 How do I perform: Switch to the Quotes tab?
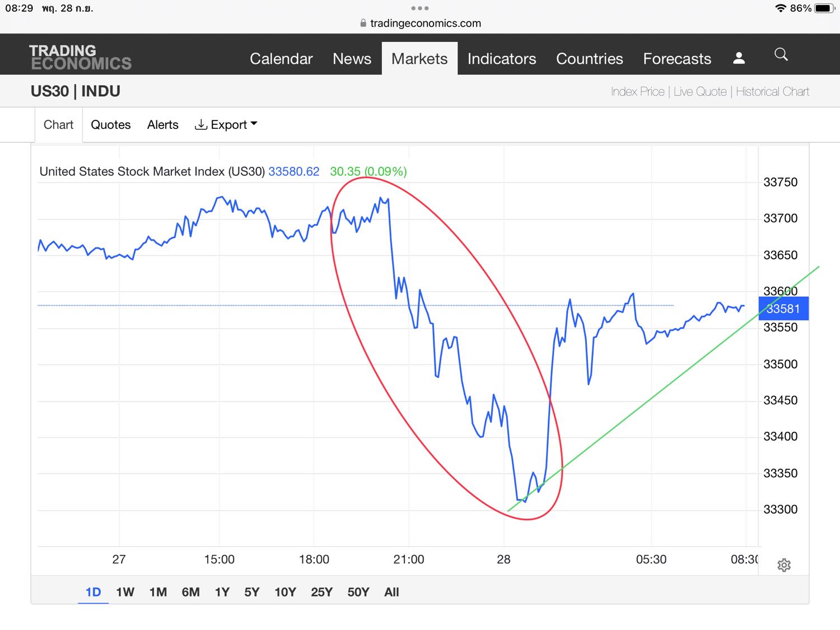(110, 125)
